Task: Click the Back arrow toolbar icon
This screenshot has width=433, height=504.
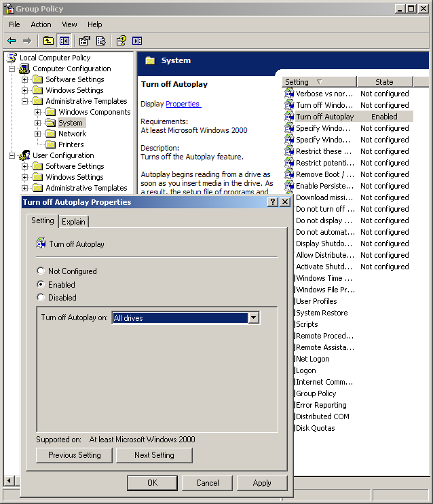Action: (12, 41)
